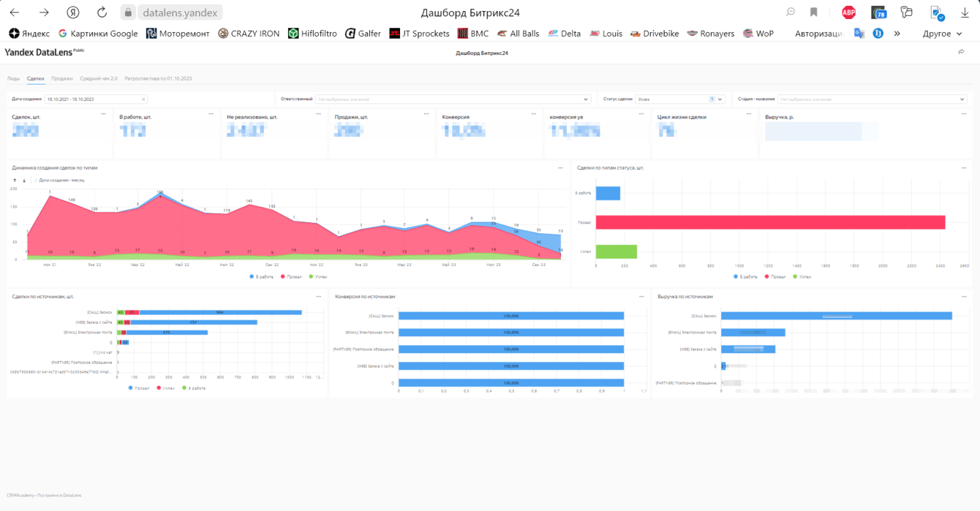Image resolution: width=980 pixels, height=511 pixels.
Task: Toggle the В работе series in area chart legend
Action: [x=261, y=277]
